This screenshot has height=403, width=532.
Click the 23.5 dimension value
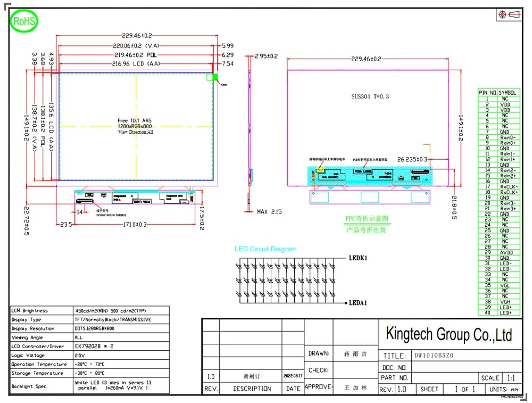(x=66, y=225)
